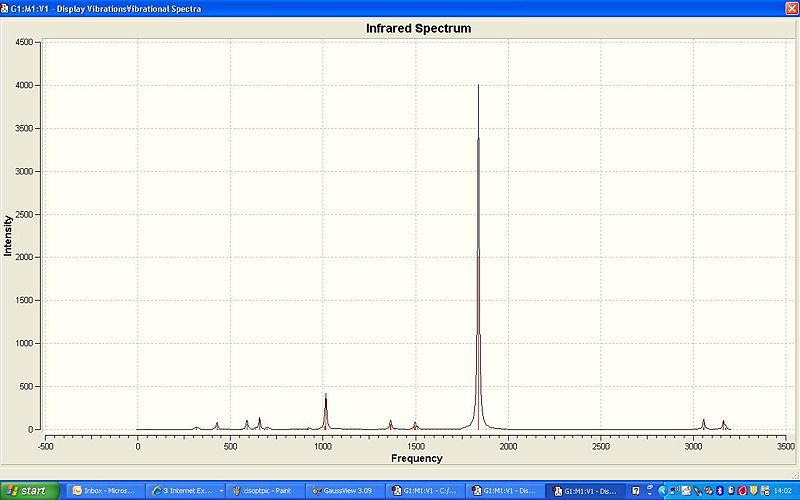
Task: Click the tallest peak near 1850 frequency
Action: pos(478,255)
